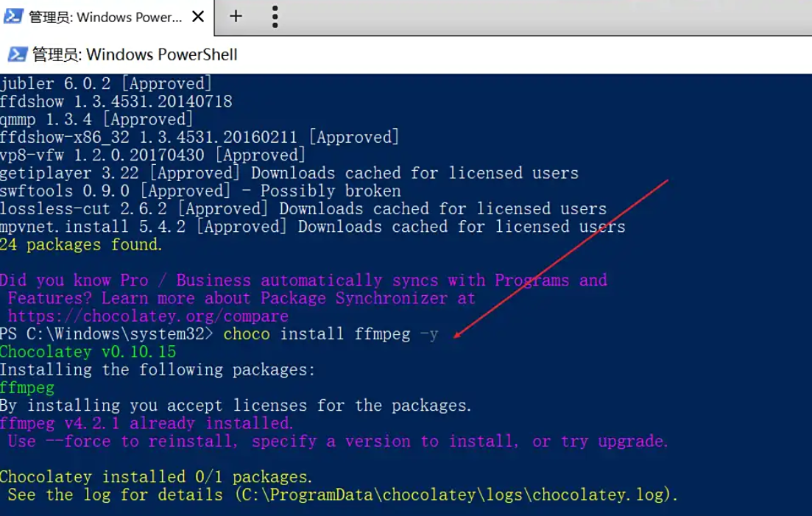Click the green ffmpeg package name line
This screenshot has height=516, width=812.
click(27, 387)
